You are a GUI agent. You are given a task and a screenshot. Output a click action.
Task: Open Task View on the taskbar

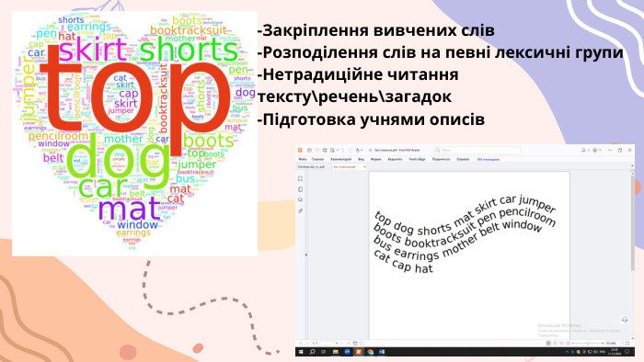323,352
